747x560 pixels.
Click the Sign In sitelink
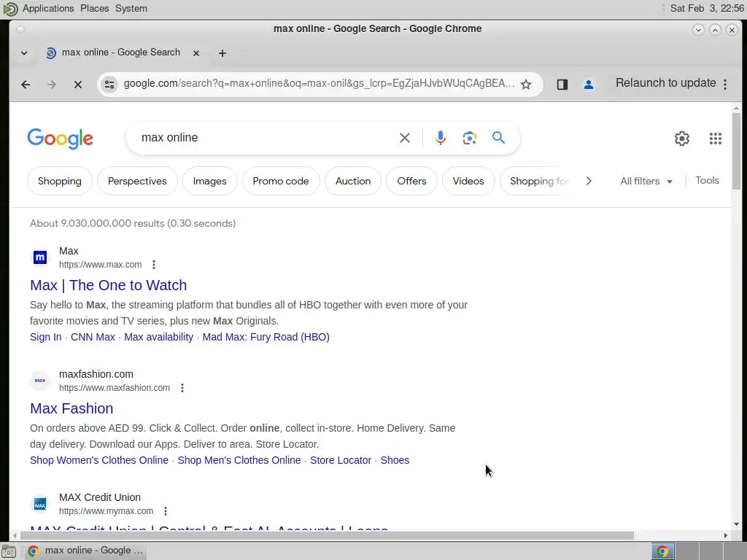click(46, 338)
